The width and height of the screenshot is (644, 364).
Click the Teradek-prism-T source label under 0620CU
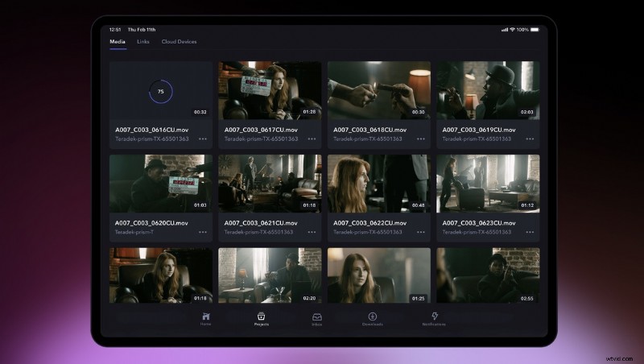(134, 232)
